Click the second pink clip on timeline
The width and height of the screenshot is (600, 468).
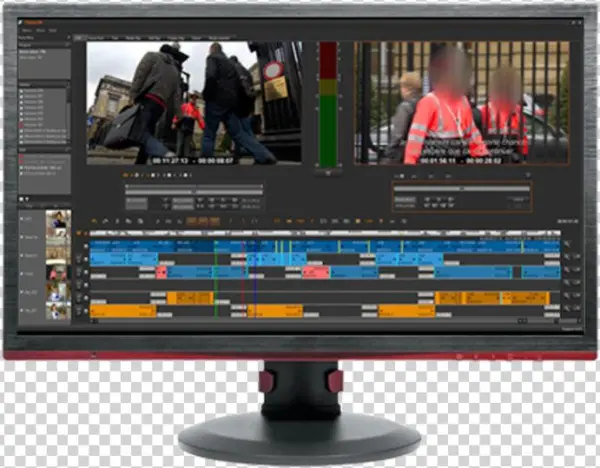pyautogui.click(x=316, y=272)
